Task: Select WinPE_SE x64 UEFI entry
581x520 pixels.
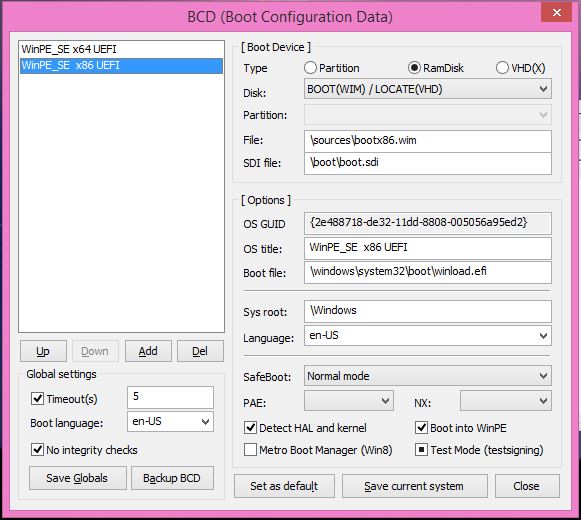Action: click(x=121, y=49)
